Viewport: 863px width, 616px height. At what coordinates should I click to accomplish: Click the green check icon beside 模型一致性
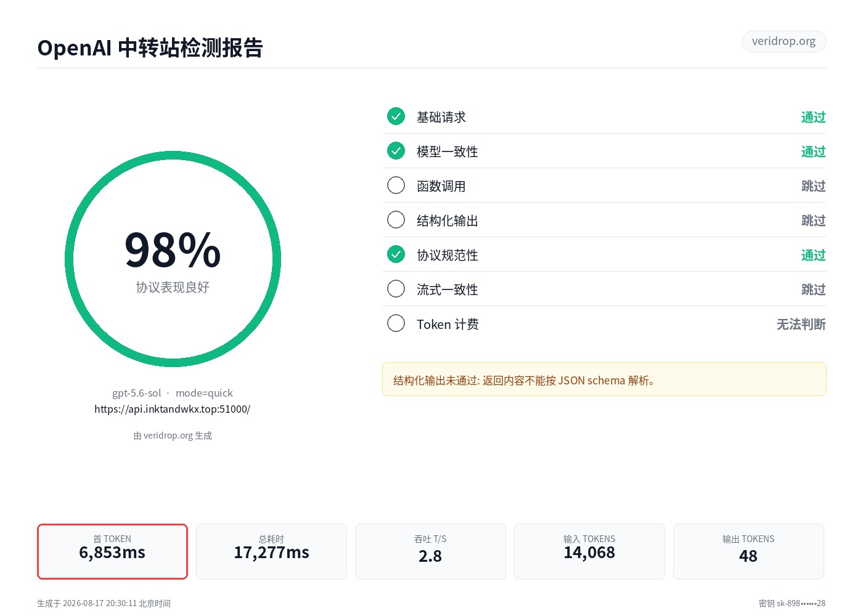pos(396,150)
